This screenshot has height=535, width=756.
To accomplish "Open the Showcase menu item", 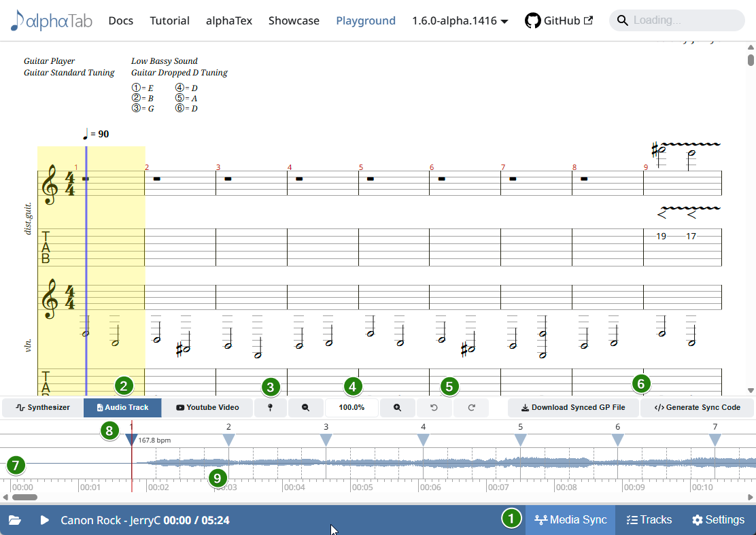I will tap(294, 20).
